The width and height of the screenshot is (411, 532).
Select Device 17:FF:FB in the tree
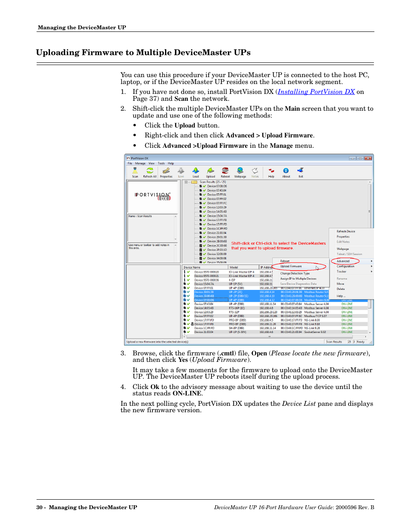(x=217, y=220)
